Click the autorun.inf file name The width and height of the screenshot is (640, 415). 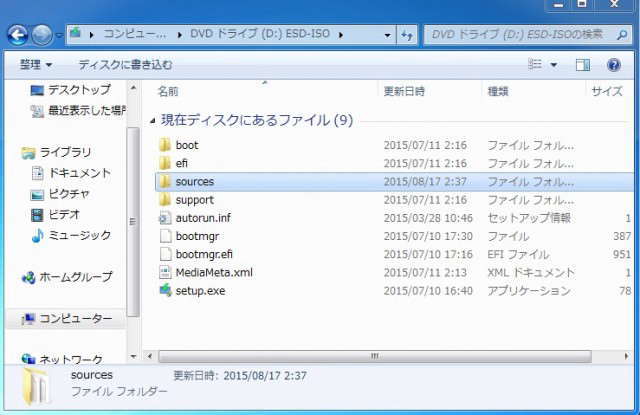pos(203,218)
